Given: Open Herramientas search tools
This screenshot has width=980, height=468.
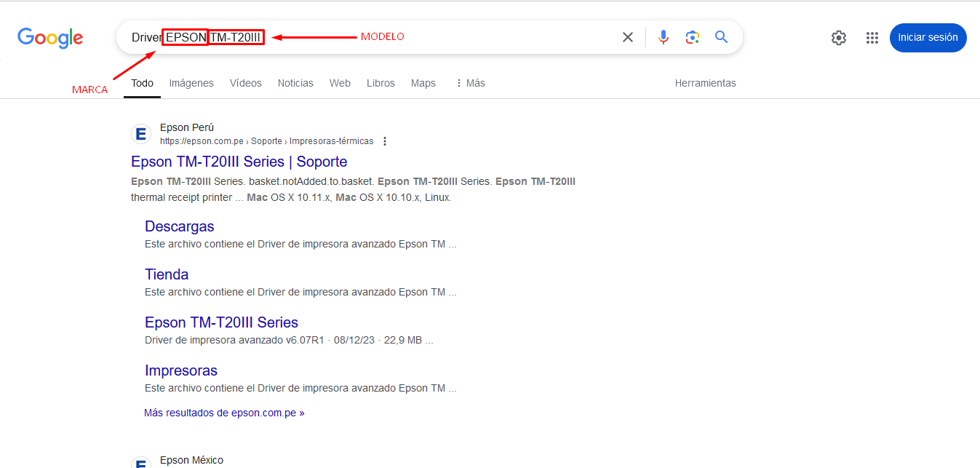Looking at the screenshot, I should (x=706, y=83).
